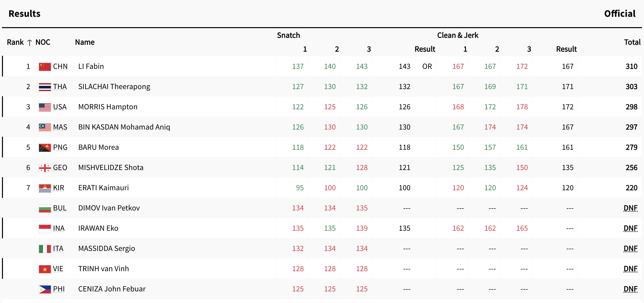
Task: Click the Total column header
Action: [632, 42]
